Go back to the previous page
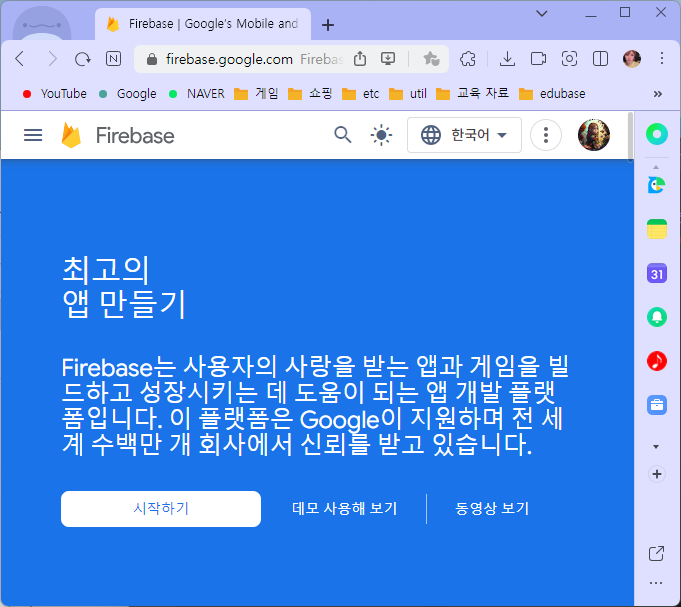This screenshot has height=607, width=681. 20,59
